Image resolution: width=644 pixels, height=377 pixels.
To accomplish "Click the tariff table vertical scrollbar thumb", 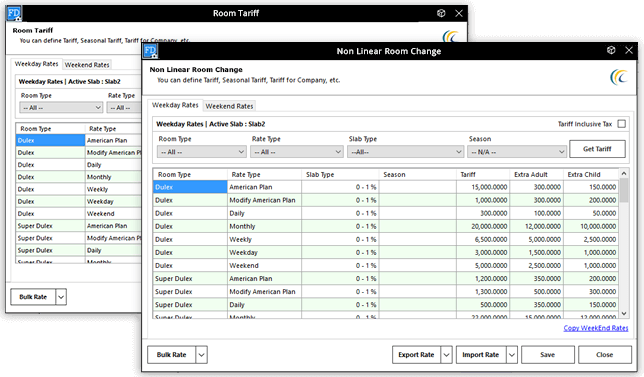I will click(624, 190).
